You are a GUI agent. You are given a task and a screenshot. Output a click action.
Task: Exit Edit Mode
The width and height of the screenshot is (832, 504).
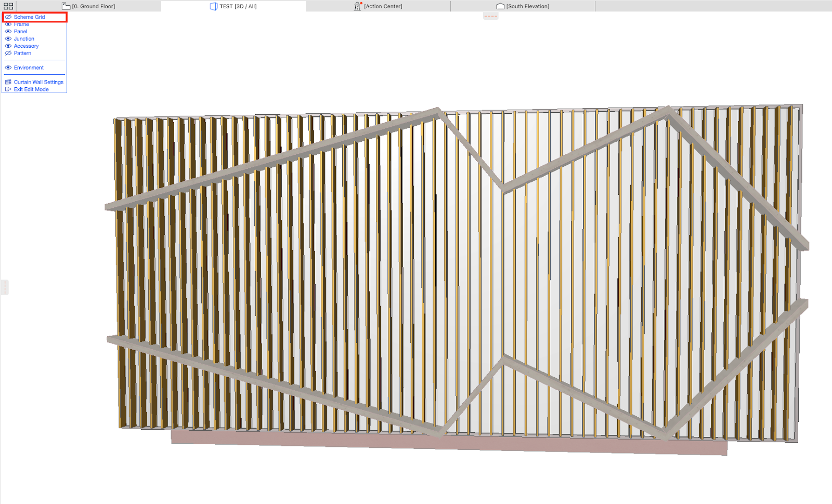pyautogui.click(x=31, y=89)
